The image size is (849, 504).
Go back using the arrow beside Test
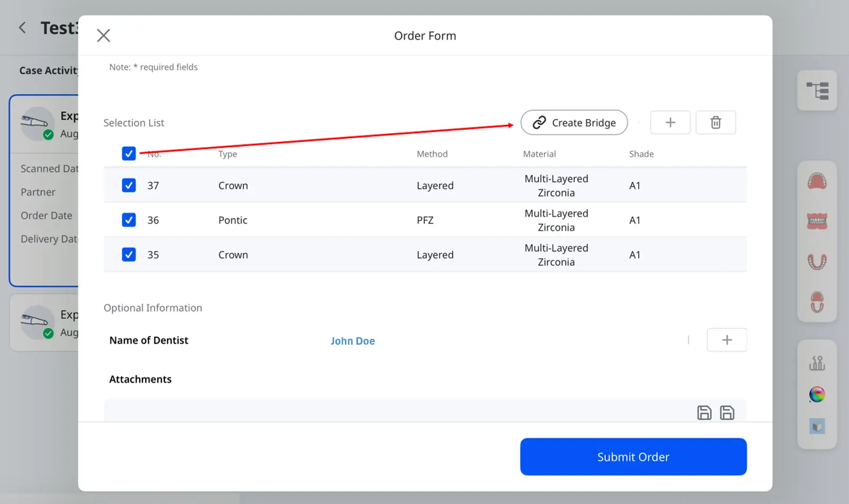(22, 28)
